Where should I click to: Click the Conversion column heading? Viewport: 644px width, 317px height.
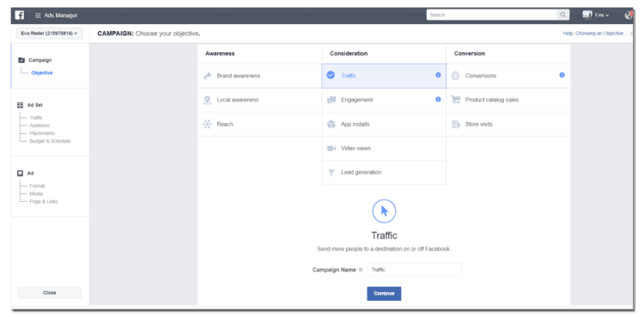tap(470, 53)
